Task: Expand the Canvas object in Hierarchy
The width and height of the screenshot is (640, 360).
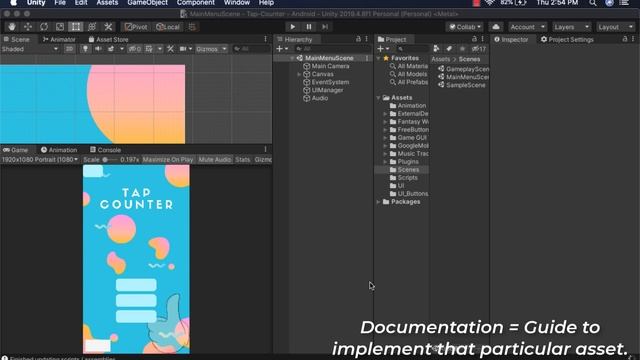Action: tap(299, 74)
